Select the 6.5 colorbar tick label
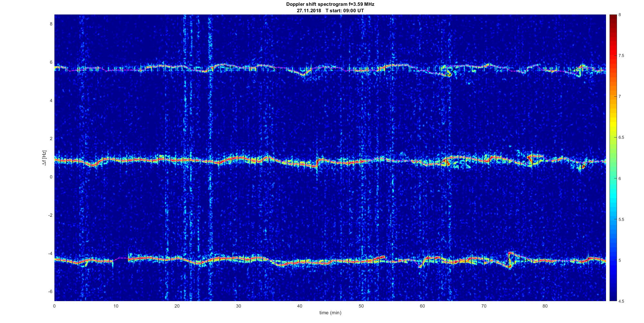644x323 pixels. click(621, 138)
